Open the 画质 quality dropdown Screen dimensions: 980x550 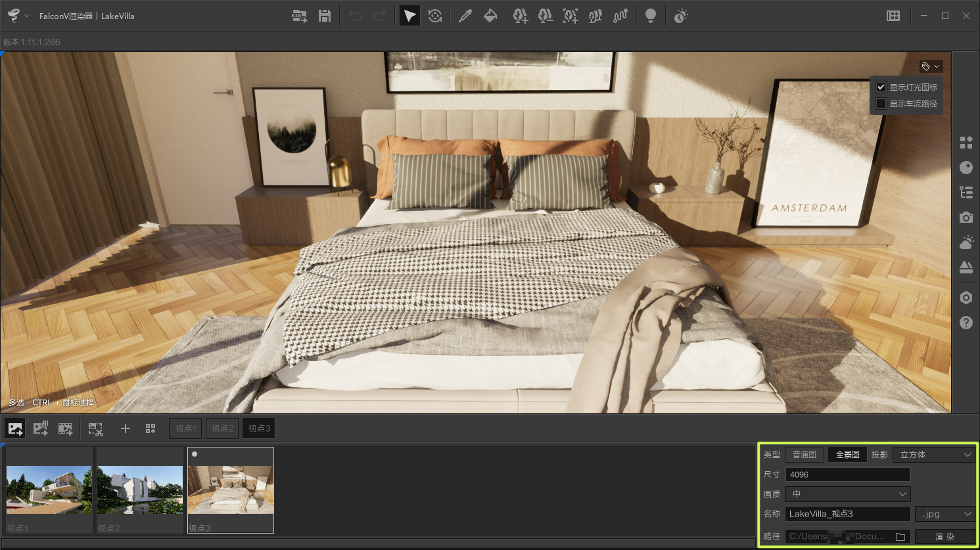tap(848, 494)
